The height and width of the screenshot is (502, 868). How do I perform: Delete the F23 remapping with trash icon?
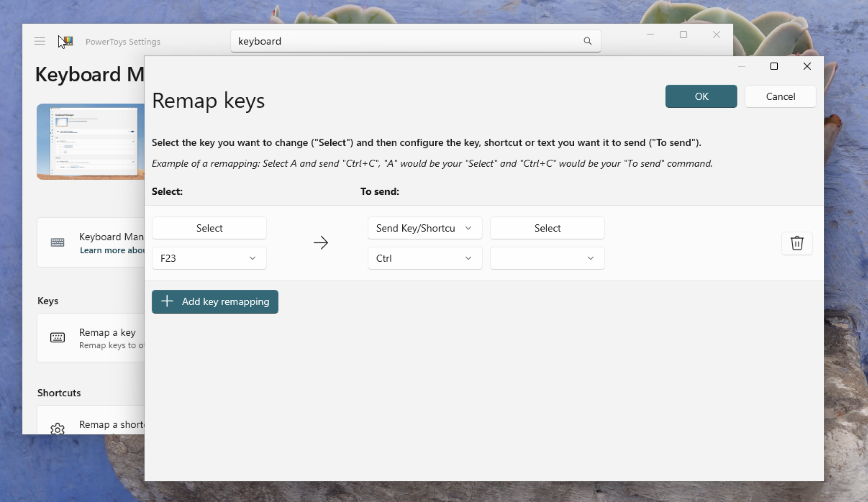pos(797,243)
